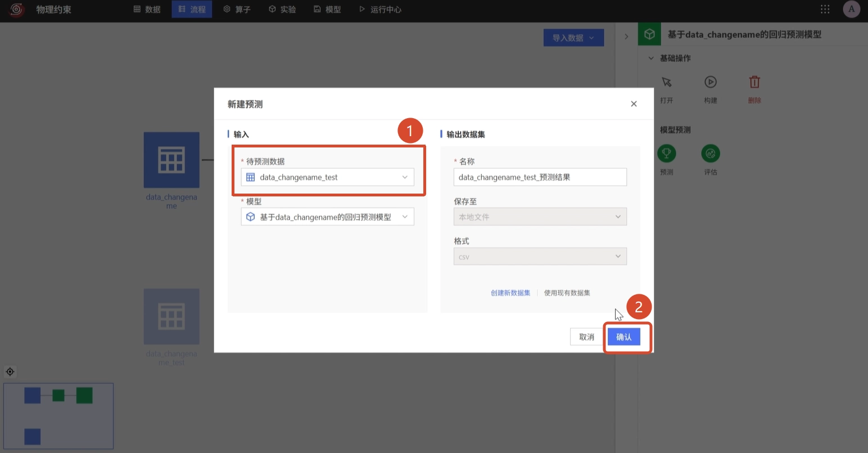Click the 构建 play icon
This screenshot has width=868, height=453.
(x=711, y=82)
